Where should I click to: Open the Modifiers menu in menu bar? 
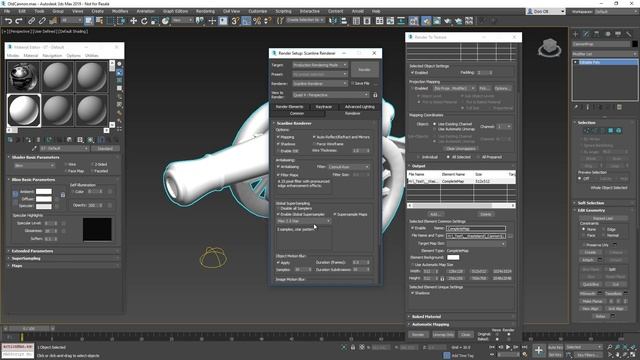(120, 11)
